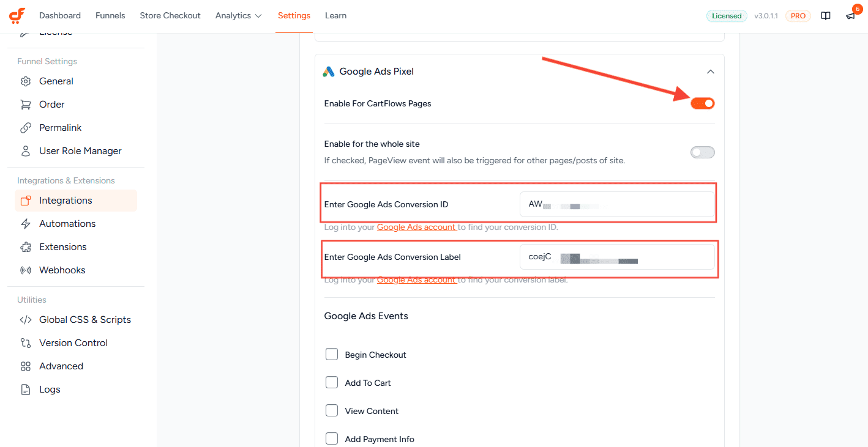Open the Funnels tab
Viewport: 868px width, 447px height.
tap(110, 15)
